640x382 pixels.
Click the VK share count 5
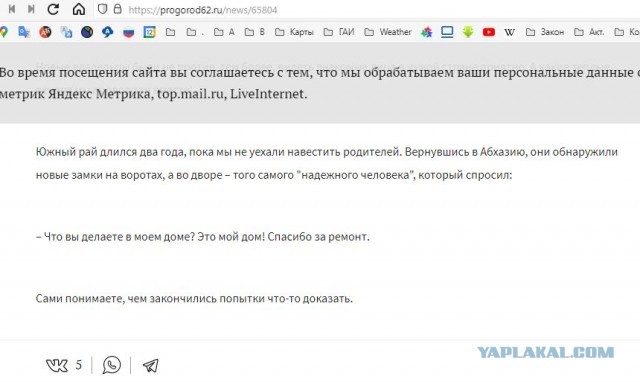coord(78,364)
